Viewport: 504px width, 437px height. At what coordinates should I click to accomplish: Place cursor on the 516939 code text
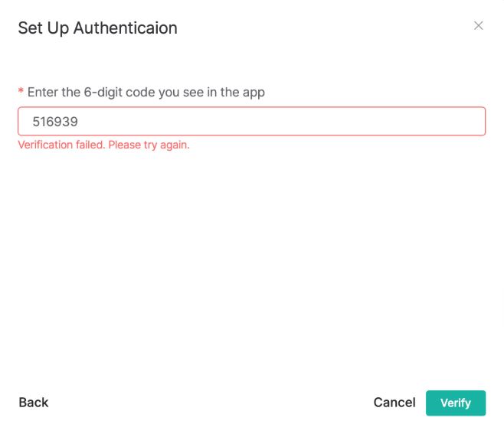coord(55,122)
